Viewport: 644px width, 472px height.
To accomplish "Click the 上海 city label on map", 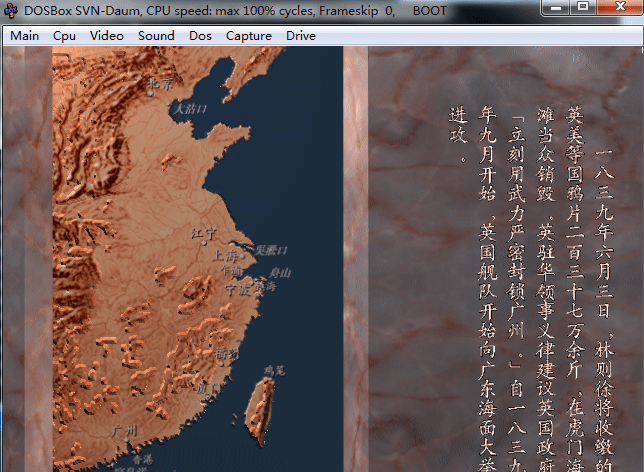I will click(x=225, y=256).
